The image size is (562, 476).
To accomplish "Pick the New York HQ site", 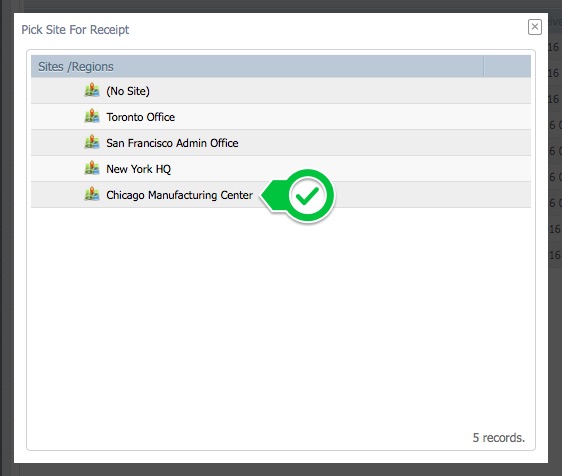I will (x=281, y=169).
